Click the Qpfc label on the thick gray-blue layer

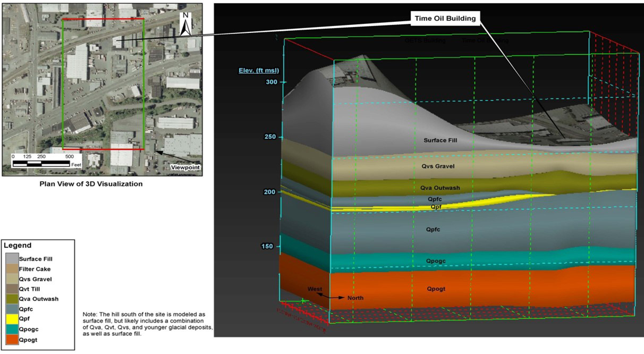433,230
